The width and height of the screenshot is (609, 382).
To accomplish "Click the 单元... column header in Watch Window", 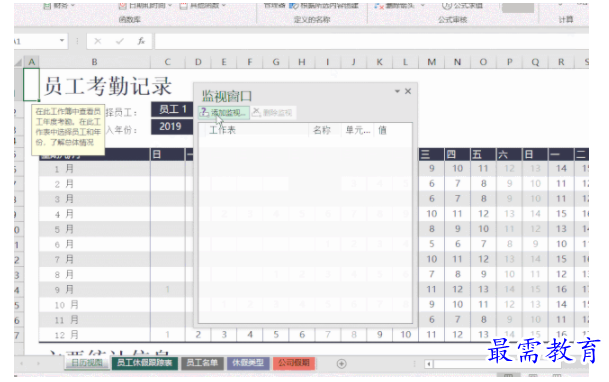I will point(358,130).
